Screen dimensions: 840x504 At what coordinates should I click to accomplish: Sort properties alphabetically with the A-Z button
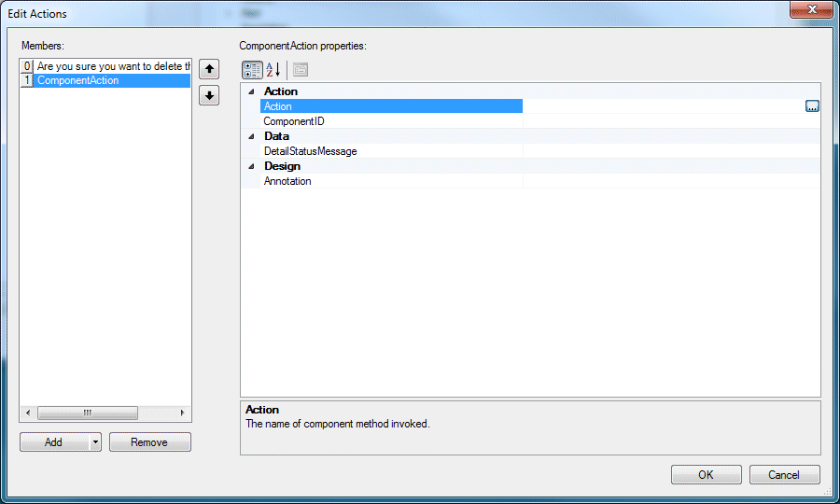273,70
